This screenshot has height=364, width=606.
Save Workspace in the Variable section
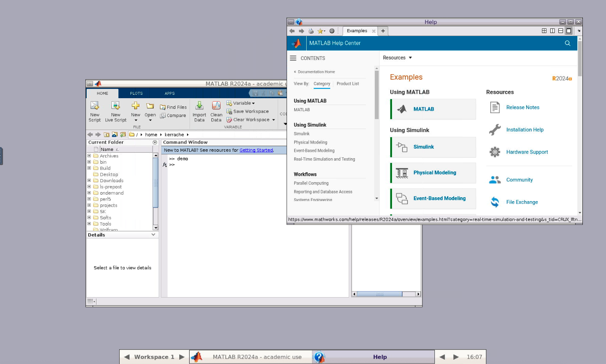tap(247, 111)
